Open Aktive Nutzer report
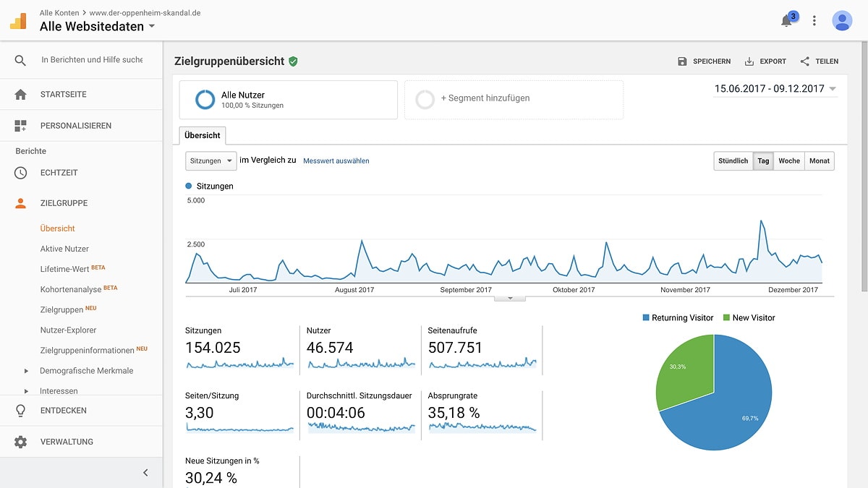This screenshot has width=868, height=488. (64, 249)
